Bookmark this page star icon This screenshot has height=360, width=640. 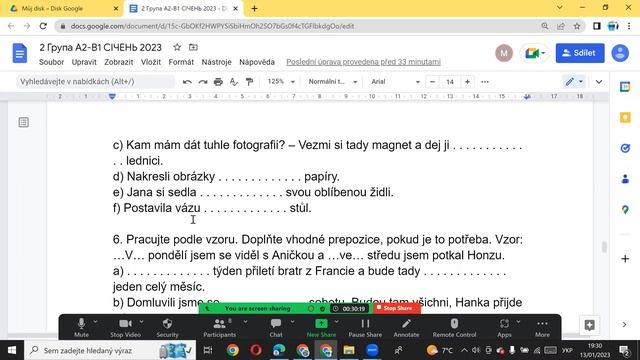point(577,26)
